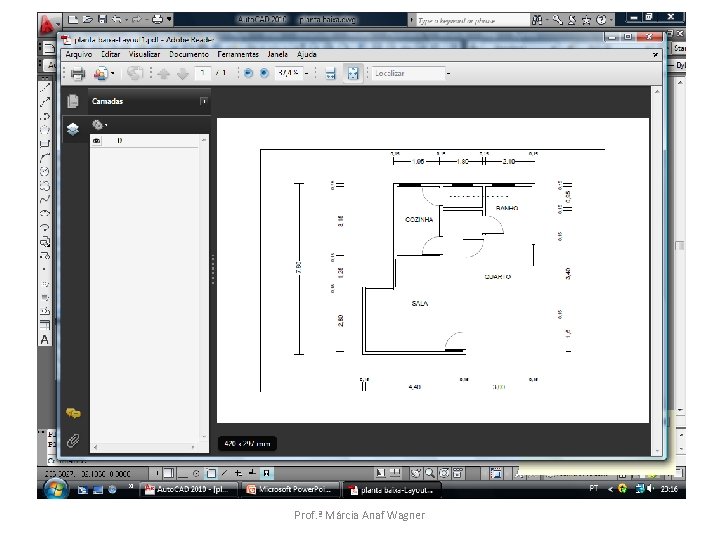Click the Help question mark icon in AutoCAD
This screenshot has width=720, height=540.
point(601,20)
